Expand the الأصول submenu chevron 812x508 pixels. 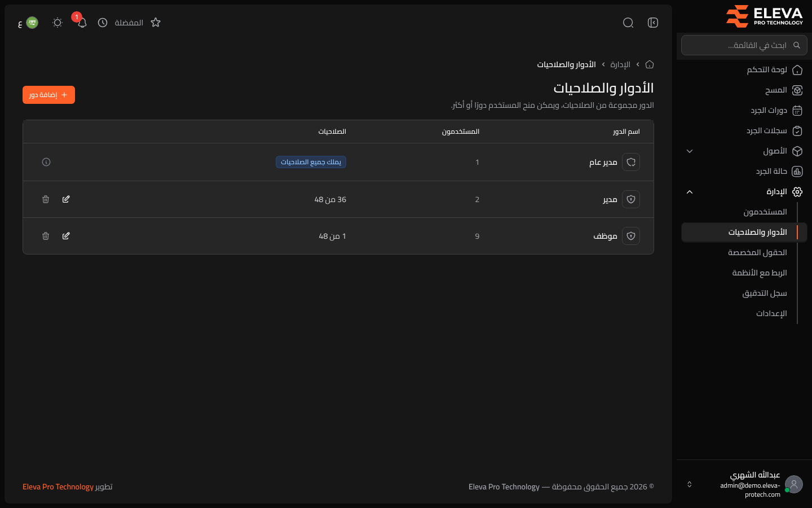click(690, 151)
